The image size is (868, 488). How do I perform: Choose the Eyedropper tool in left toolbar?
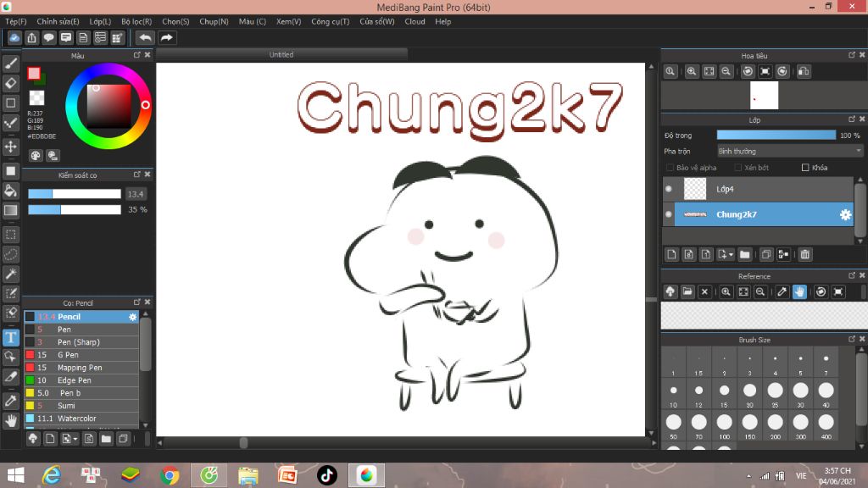pos(10,401)
